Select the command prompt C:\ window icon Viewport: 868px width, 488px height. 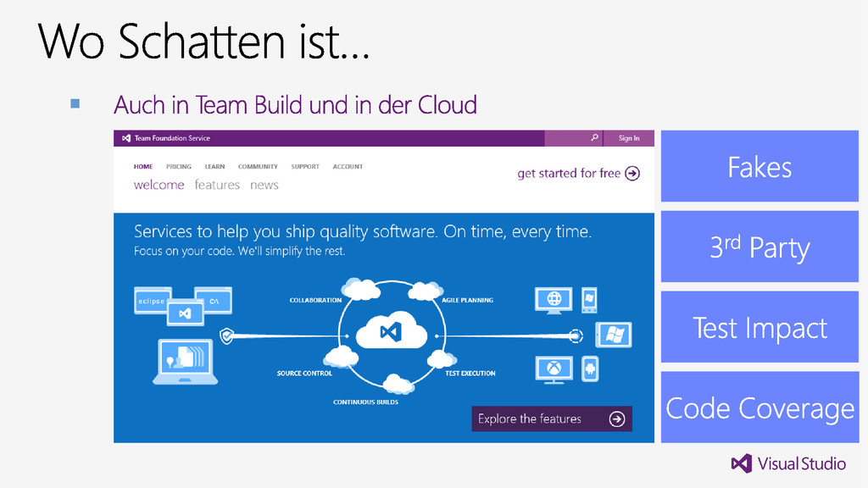[x=214, y=301]
